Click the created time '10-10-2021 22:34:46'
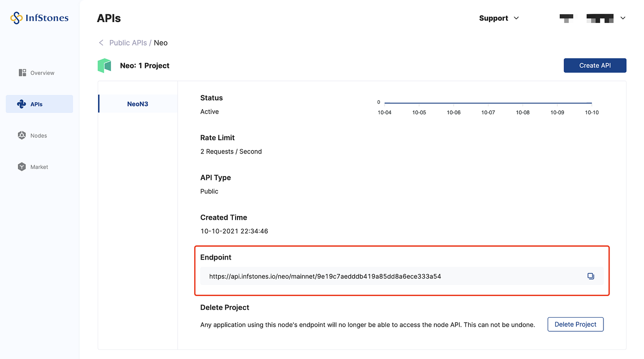Screen dimensions: 644x359 coord(234,231)
